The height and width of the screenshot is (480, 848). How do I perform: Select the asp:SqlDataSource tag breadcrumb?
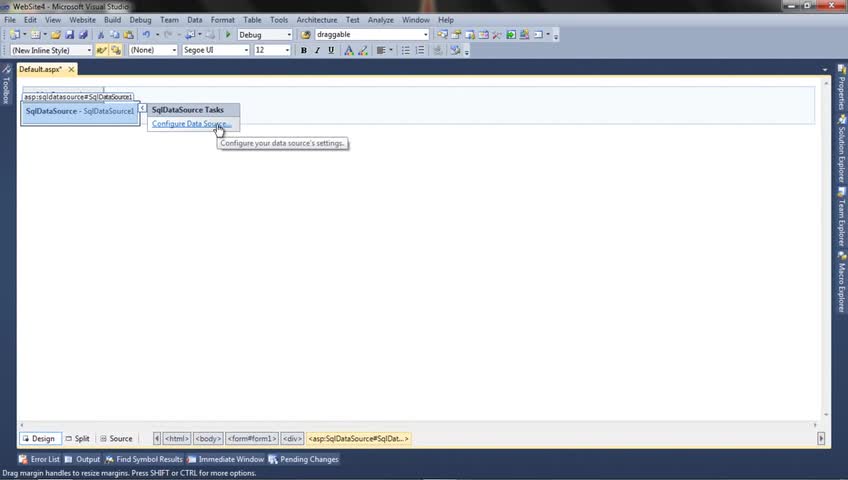coord(358,438)
